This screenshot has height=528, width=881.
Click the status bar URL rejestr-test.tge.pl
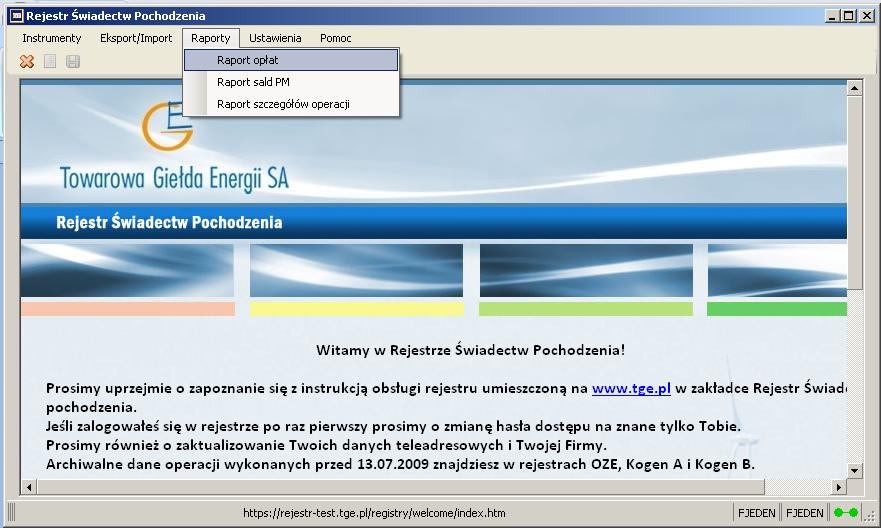click(374, 513)
